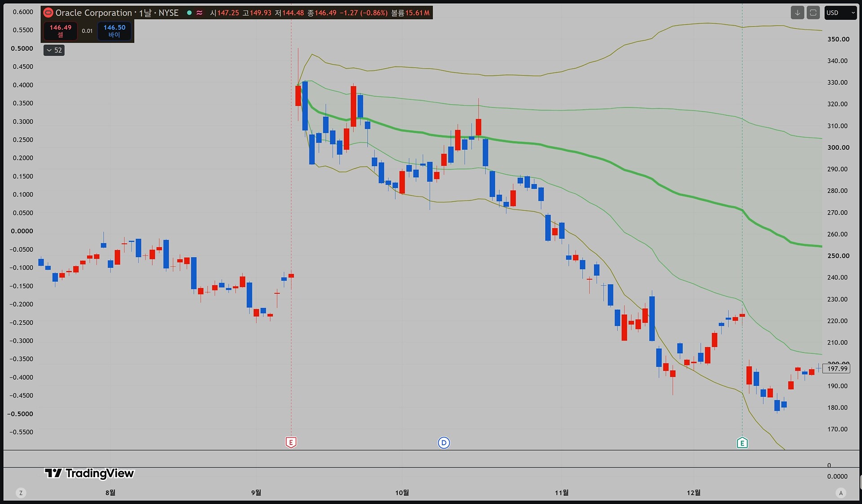The width and height of the screenshot is (862, 504).
Task: Click the 12월 label on the time axis
Action: [x=694, y=493]
